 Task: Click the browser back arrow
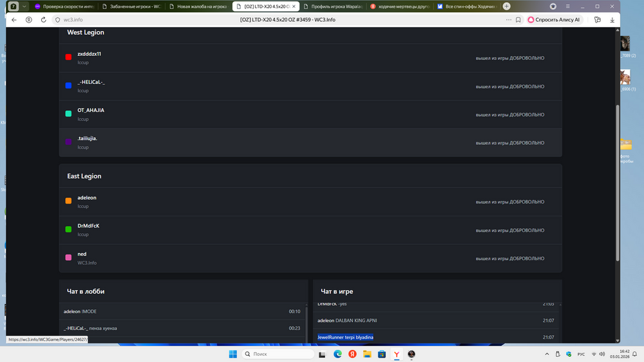(x=14, y=20)
